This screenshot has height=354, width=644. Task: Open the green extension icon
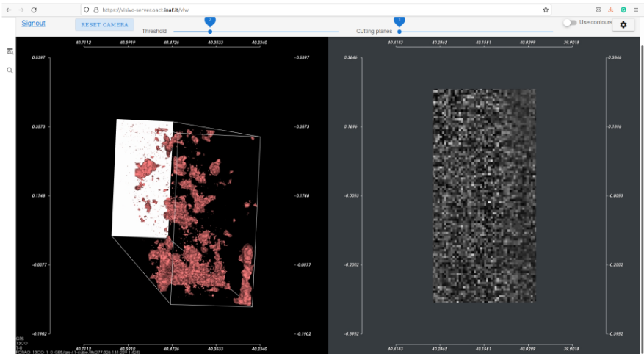point(623,10)
